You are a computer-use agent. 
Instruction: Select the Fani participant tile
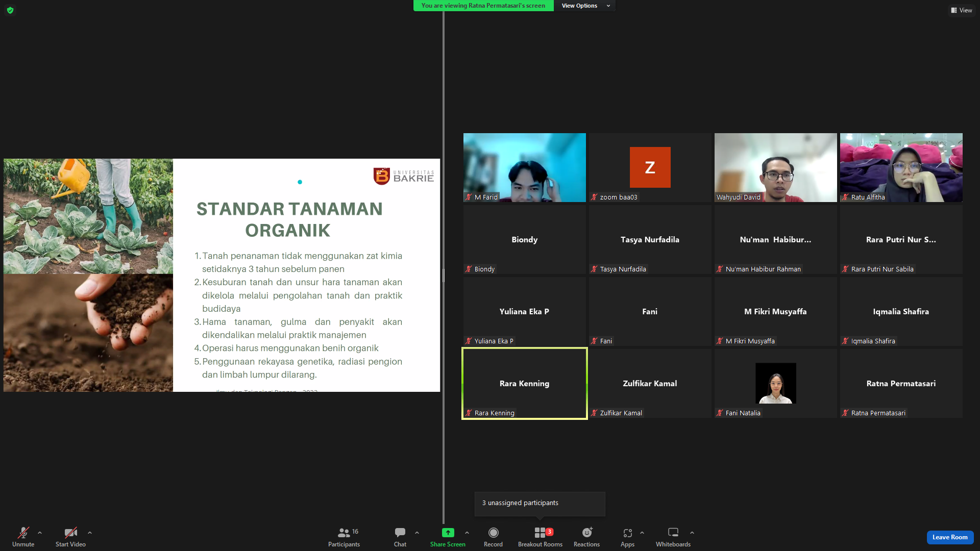click(650, 311)
